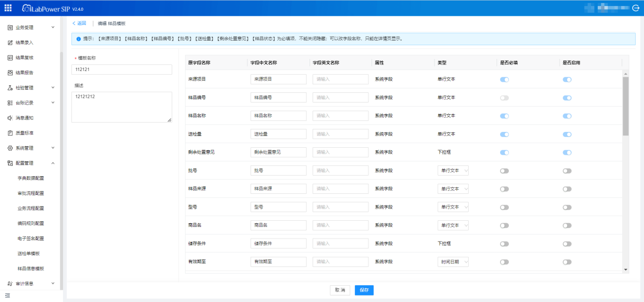Toggle 是否启用 for 剩余处置意见 row
The height and width of the screenshot is (302, 644).
(567, 152)
